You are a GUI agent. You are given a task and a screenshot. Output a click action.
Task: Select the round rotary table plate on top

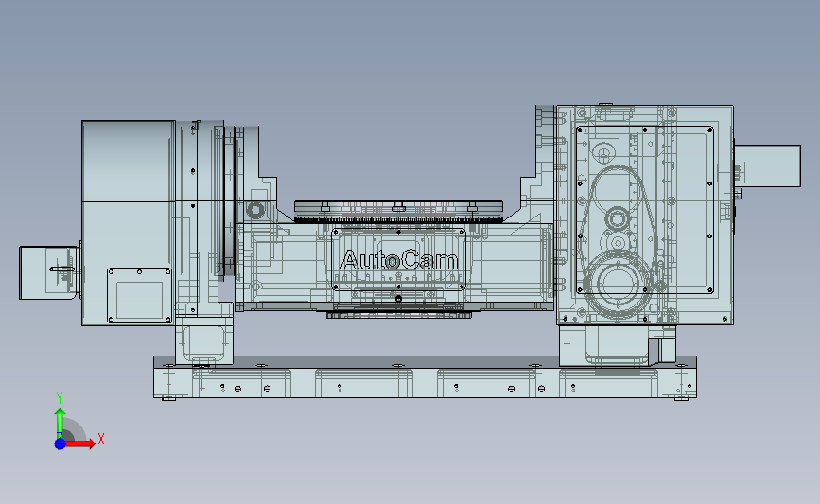pos(398,212)
